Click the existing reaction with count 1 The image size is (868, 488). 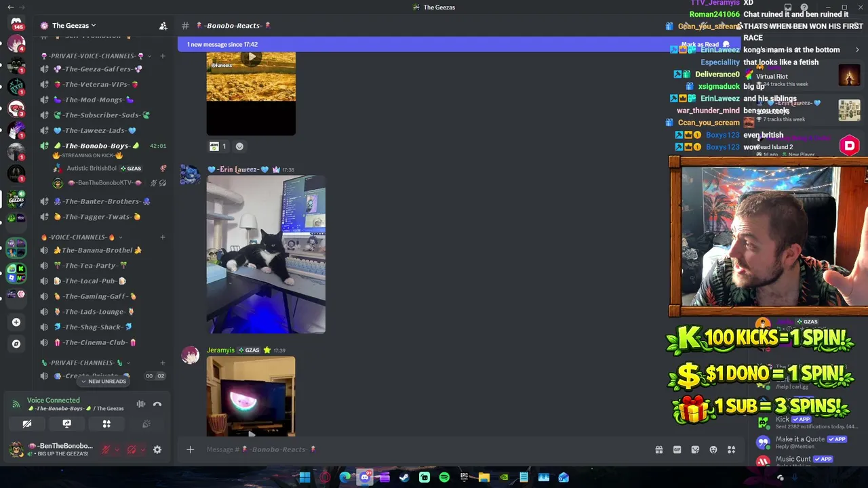point(218,146)
